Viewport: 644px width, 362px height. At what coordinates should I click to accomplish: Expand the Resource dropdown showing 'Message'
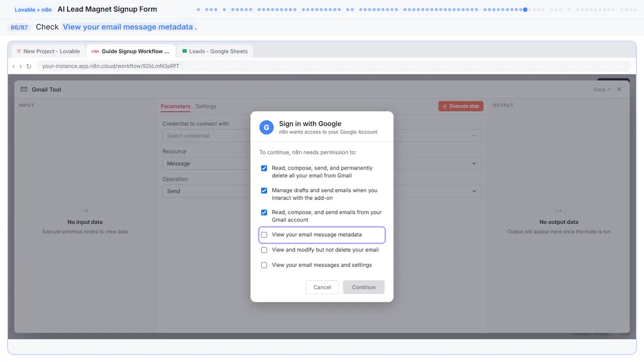322,163
